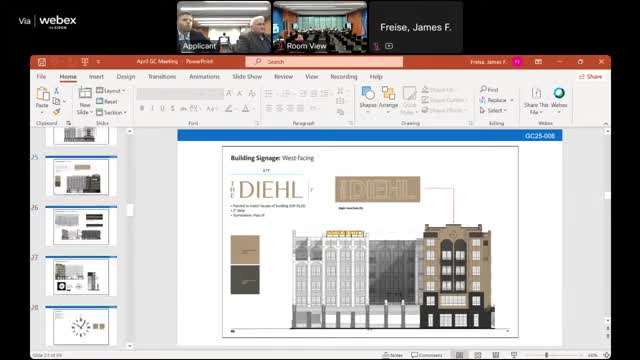Click the Bullets list icon
640x360 pixels.
269,93
